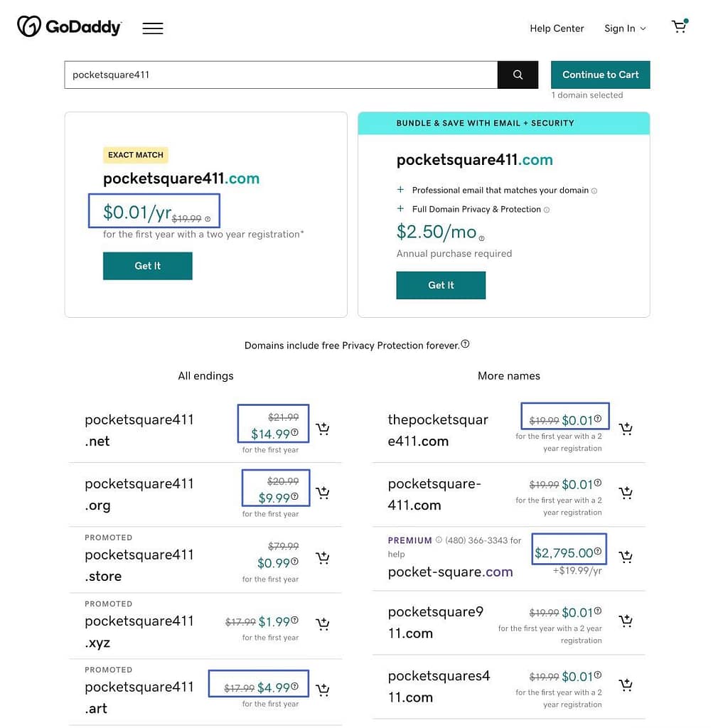Viewport: 723px width, 728px height.
Task: Add pocketsquare411.org using its add-to-cart icon
Action: tap(323, 493)
